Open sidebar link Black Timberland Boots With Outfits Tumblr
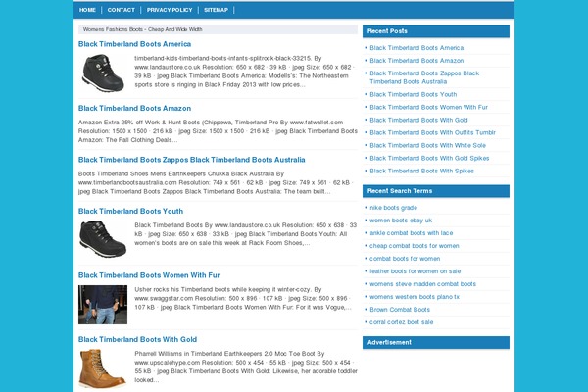The height and width of the screenshot is (392, 588). (433, 132)
